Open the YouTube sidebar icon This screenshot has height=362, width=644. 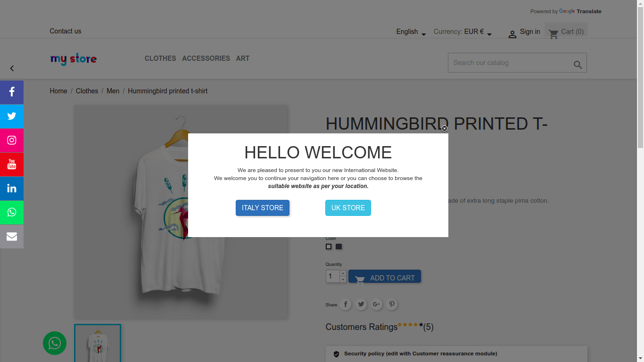click(x=12, y=164)
